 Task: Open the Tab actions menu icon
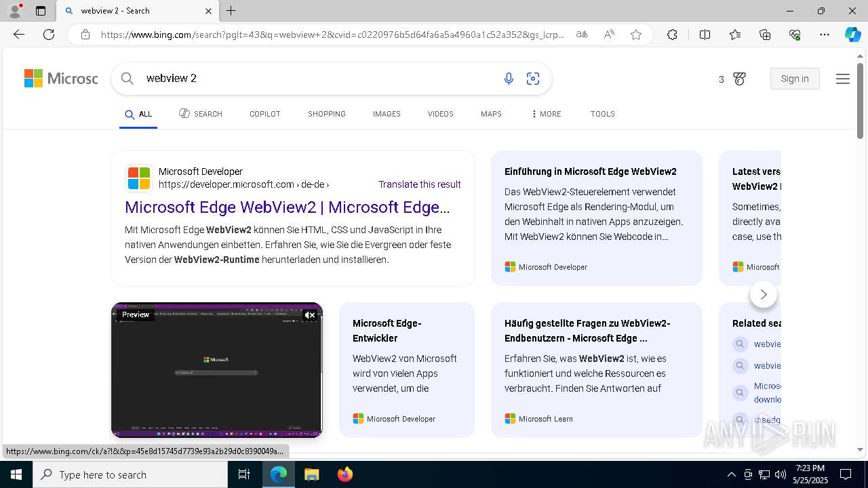[41, 11]
